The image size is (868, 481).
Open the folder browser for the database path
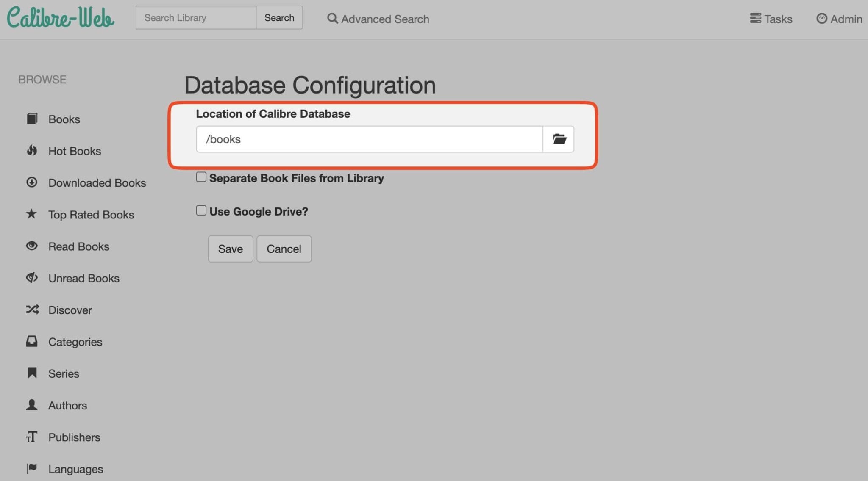[x=559, y=139]
